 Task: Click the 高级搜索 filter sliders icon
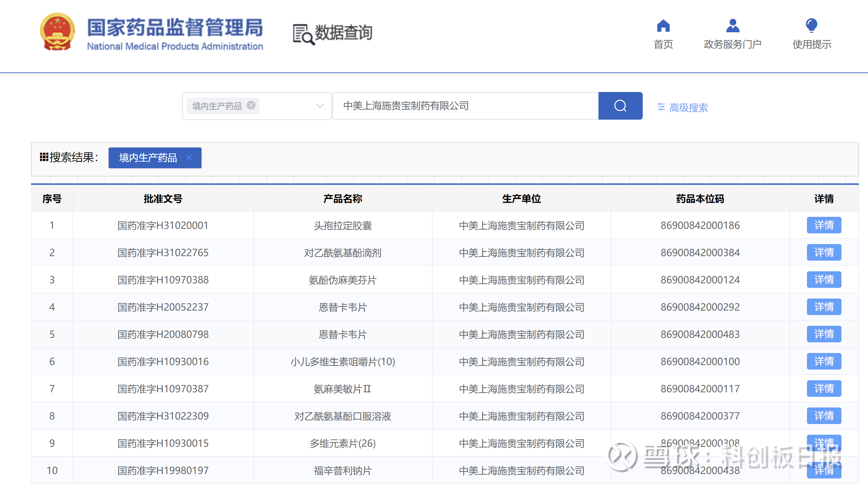coord(661,107)
